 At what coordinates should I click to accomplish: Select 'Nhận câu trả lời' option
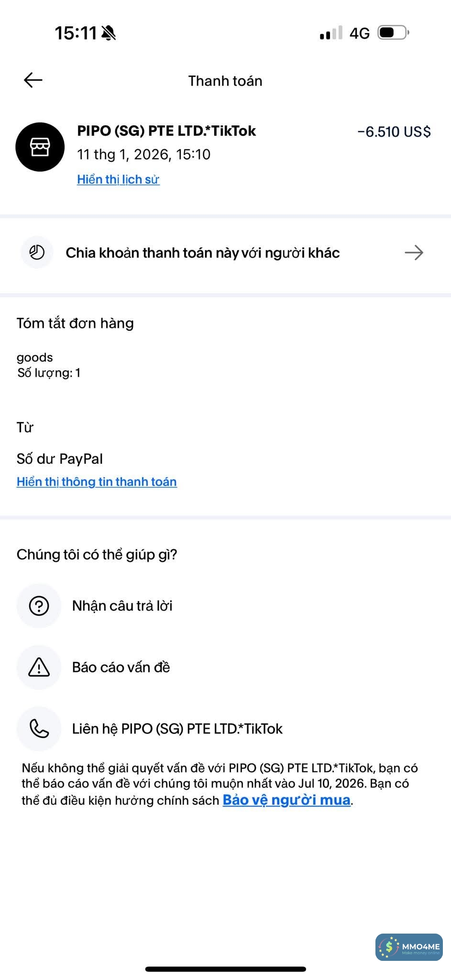(122, 606)
